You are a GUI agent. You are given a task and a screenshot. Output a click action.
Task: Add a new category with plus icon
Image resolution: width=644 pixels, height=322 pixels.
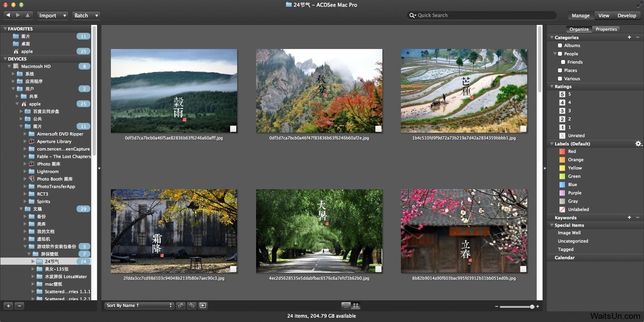629,37
